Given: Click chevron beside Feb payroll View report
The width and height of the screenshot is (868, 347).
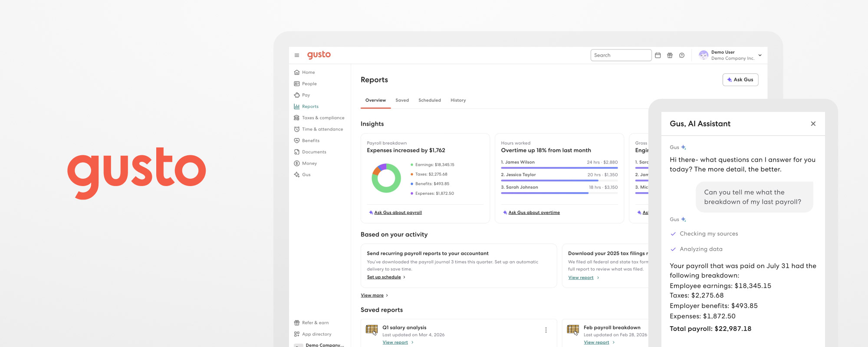Looking at the screenshot, I should [613, 342].
